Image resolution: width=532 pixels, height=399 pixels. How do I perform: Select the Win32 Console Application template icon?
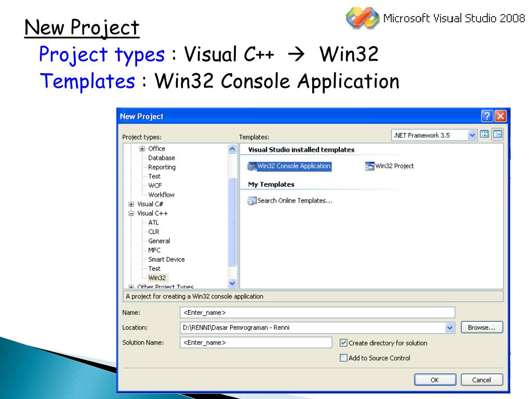[x=252, y=167]
